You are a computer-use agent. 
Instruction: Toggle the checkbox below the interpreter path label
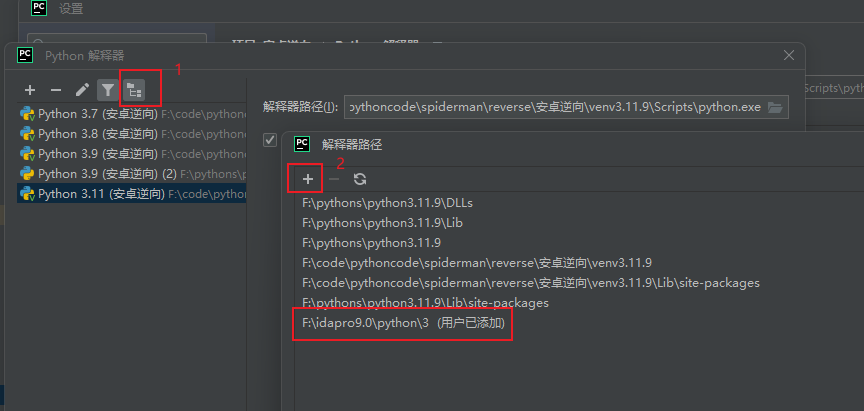coord(269,140)
